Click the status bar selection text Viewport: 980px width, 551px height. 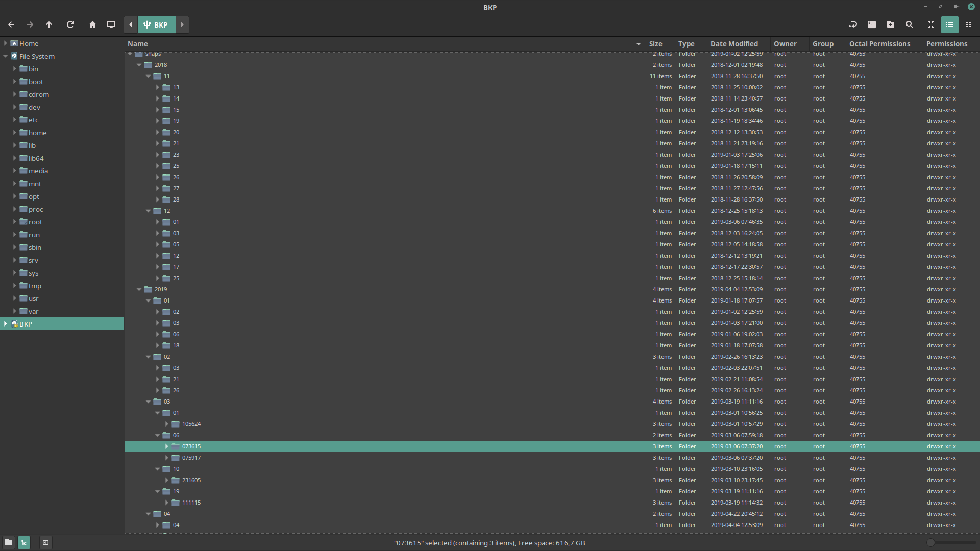[x=489, y=543]
